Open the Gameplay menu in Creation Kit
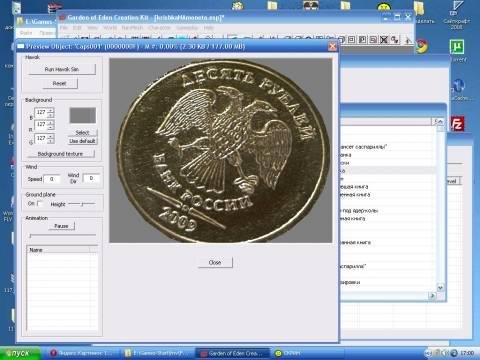This screenshot has height=360, width=480. pos(187,28)
